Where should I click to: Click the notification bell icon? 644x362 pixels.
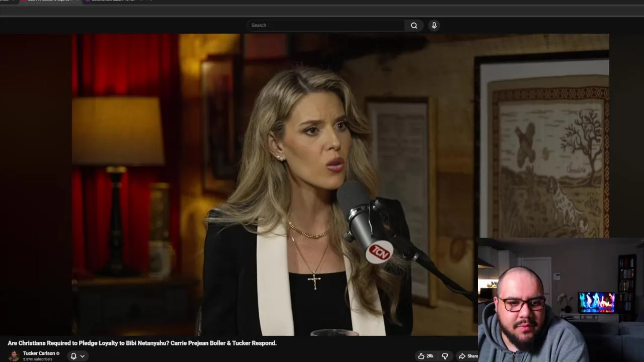pyautogui.click(x=73, y=356)
